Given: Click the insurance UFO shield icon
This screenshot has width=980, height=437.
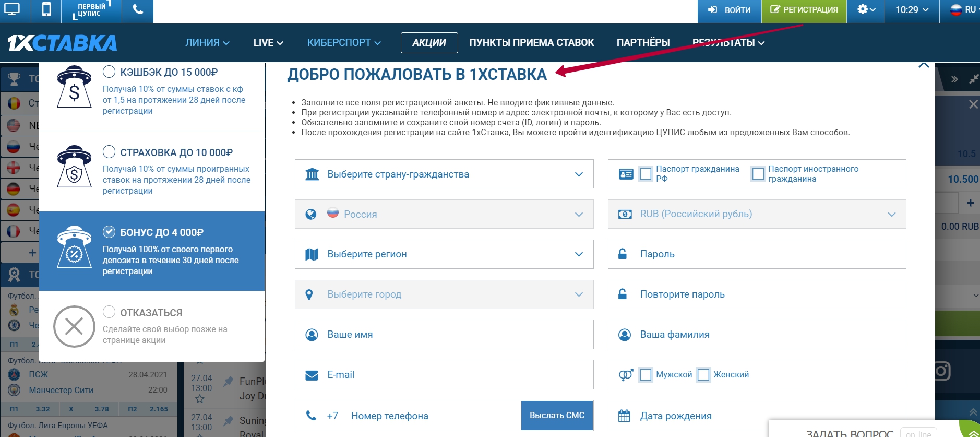Looking at the screenshot, I should pyautogui.click(x=74, y=167).
